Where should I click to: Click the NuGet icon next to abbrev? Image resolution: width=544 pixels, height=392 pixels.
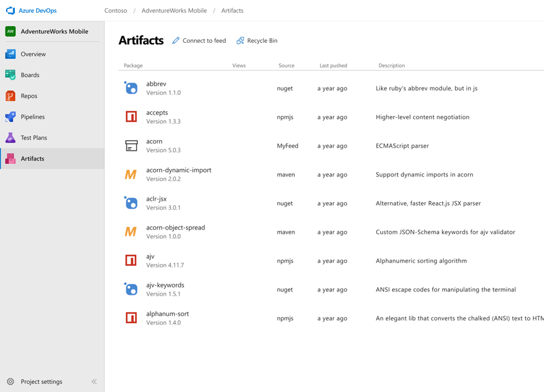point(130,87)
